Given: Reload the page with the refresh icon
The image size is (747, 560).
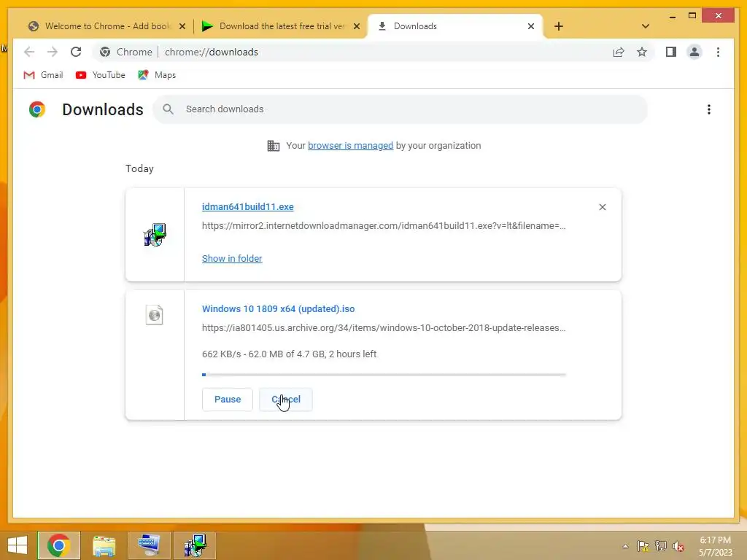Looking at the screenshot, I should click(x=76, y=52).
